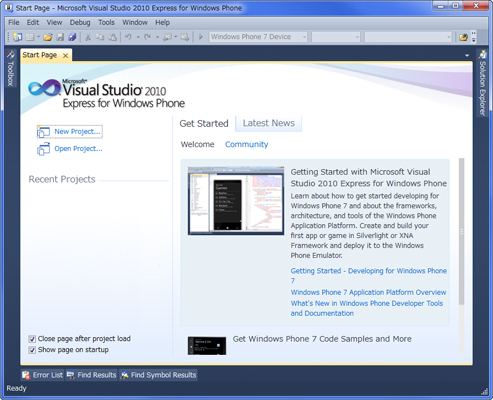493x400 pixels.
Task: Click the Add New Item toolbar icon
Action: [30, 37]
